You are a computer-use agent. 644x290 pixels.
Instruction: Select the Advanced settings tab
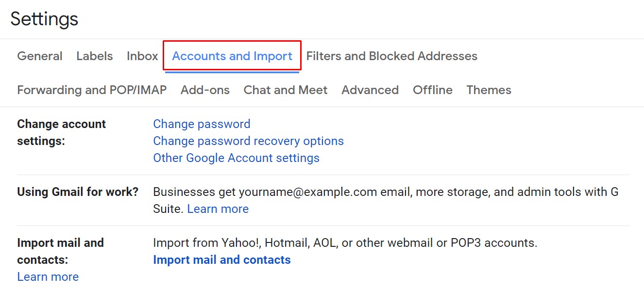pyautogui.click(x=370, y=90)
